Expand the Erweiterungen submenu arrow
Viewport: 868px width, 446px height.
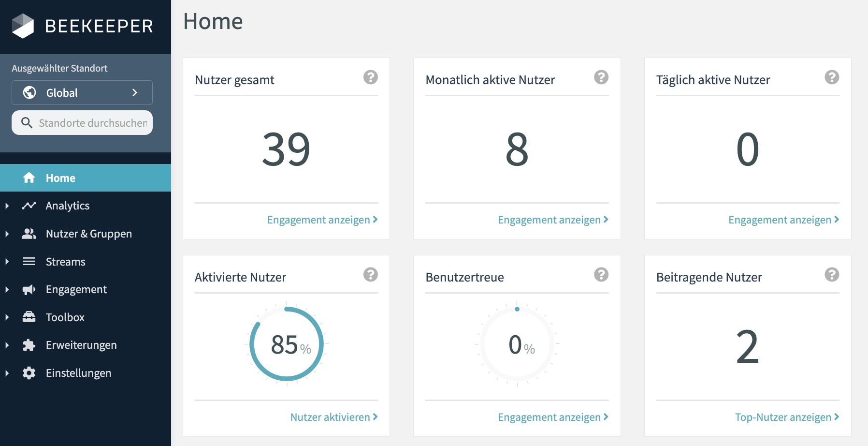click(7, 345)
